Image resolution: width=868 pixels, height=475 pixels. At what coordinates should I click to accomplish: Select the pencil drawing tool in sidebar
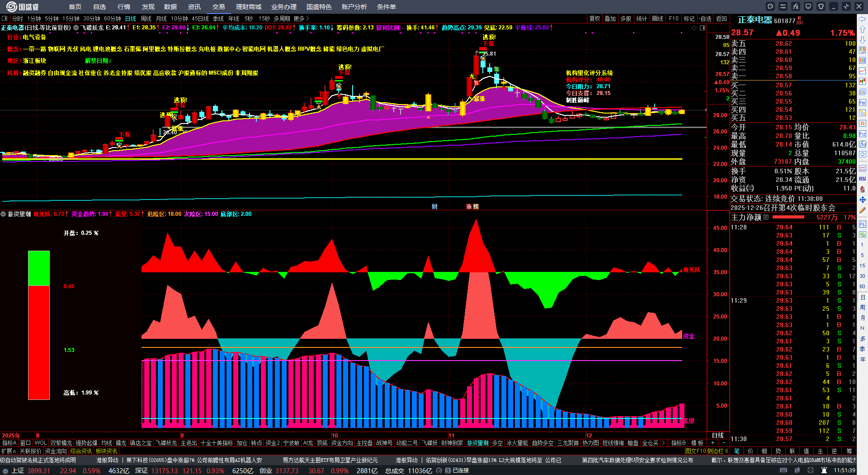coord(863,210)
